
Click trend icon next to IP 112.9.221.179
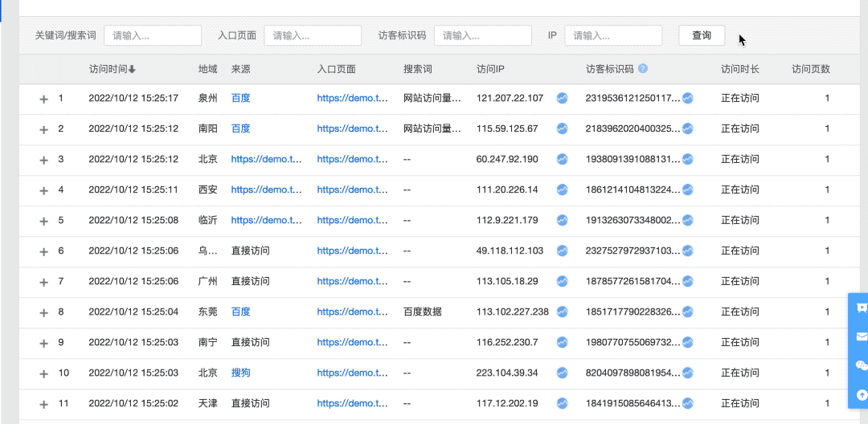pos(562,220)
